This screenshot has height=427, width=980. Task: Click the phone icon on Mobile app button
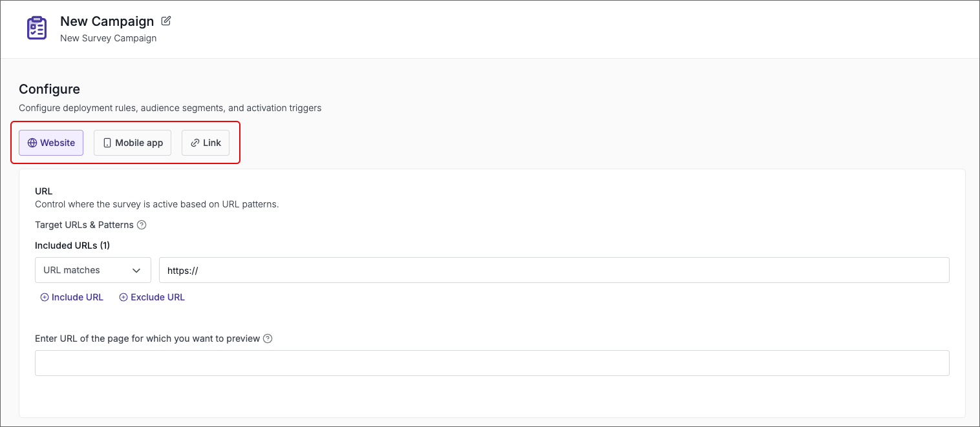coord(107,143)
